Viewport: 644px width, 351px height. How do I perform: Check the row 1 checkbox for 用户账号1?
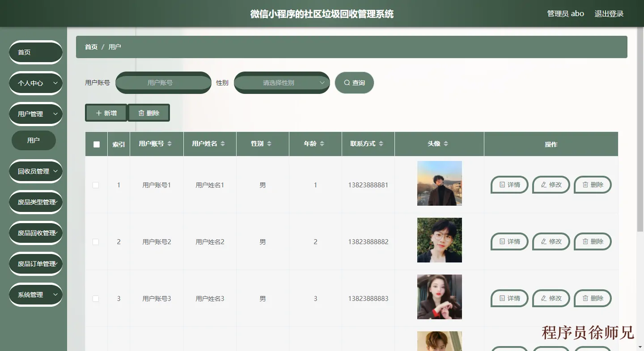[96, 185]
